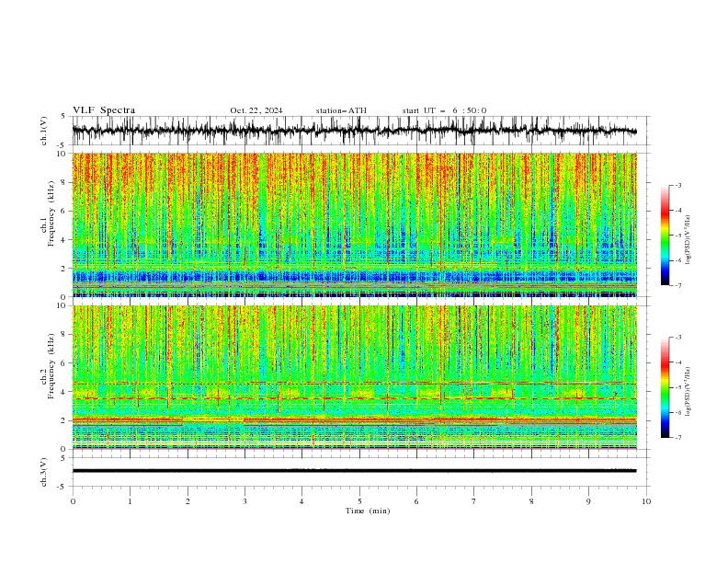728x563 pixels.
Task: Click the time-axis tick label "4"
Action: 301,501
